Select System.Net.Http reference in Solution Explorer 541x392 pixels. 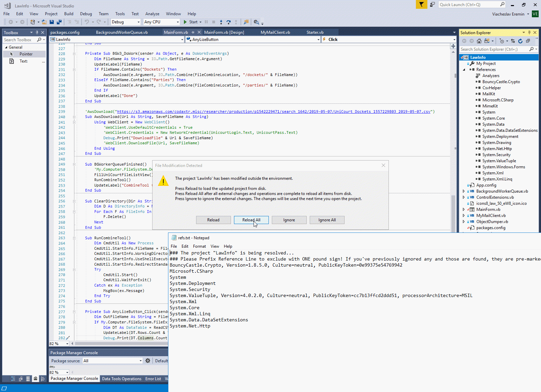pos(497,149)
